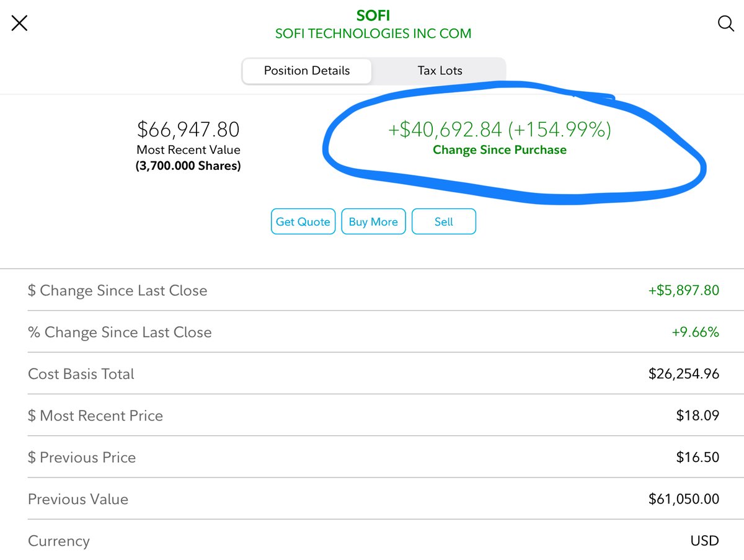Tap the +$40,692.84 (+154.99%) gain figure
The height and width of the screenshot is (560, 744).
click(x=500, y=130)
